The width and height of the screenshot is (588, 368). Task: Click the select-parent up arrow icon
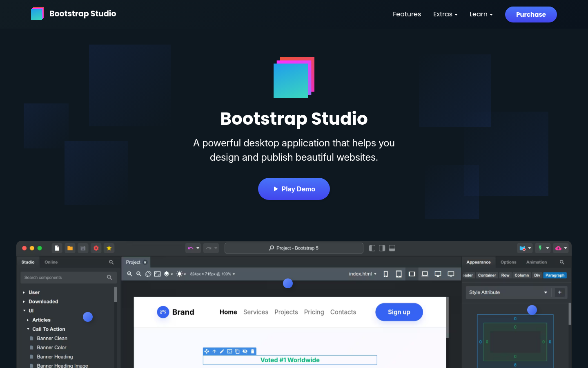click(214, 351)
